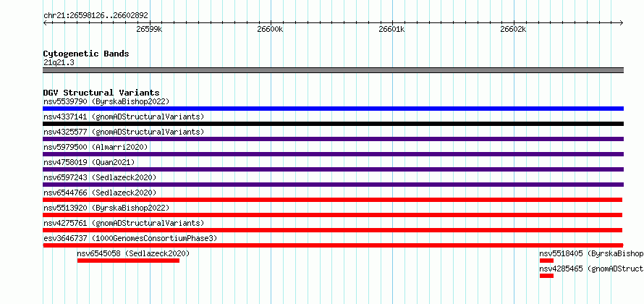The image size is (644, 304).
Task: Select the small red nsv5518405 variant bar
Action: click(546, 261)
